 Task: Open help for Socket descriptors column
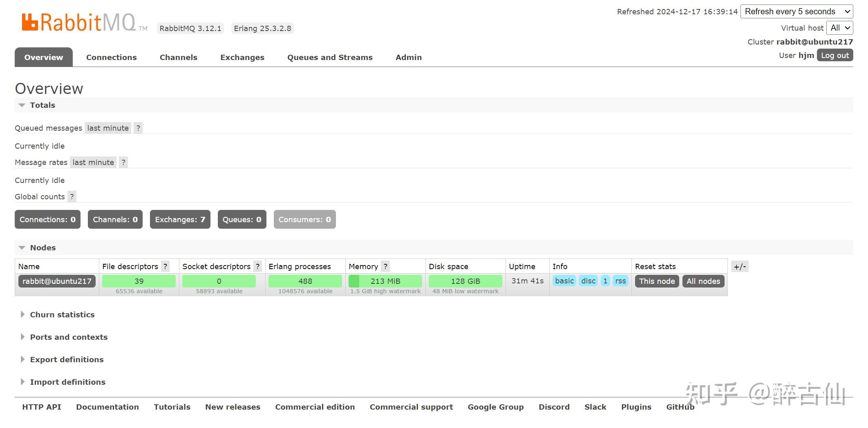pos(257,267)
